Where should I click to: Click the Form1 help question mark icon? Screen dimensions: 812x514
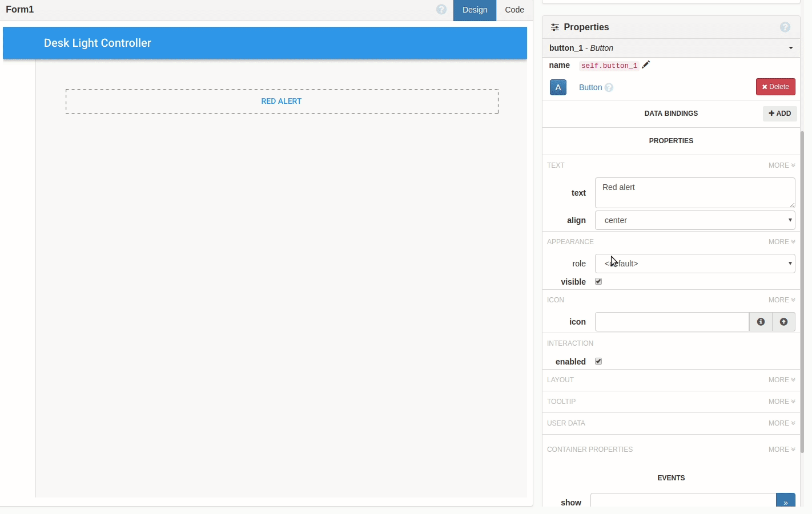click(x=441, y=10)
